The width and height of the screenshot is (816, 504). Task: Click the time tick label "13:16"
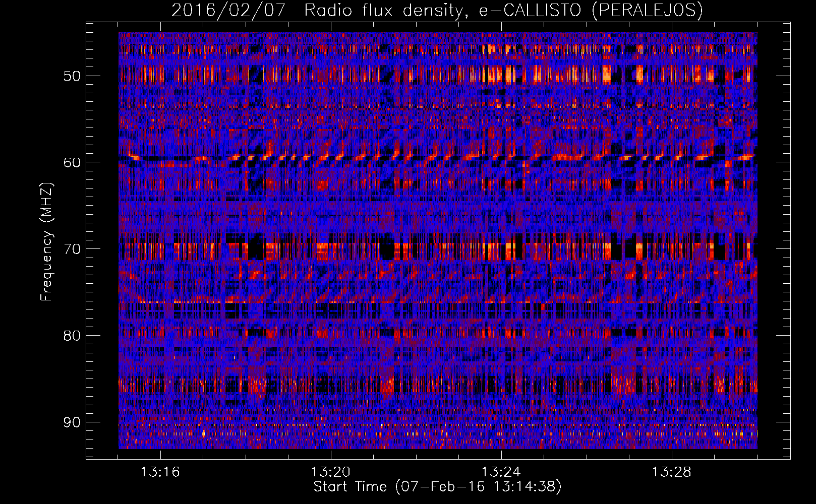click(160, 472)
